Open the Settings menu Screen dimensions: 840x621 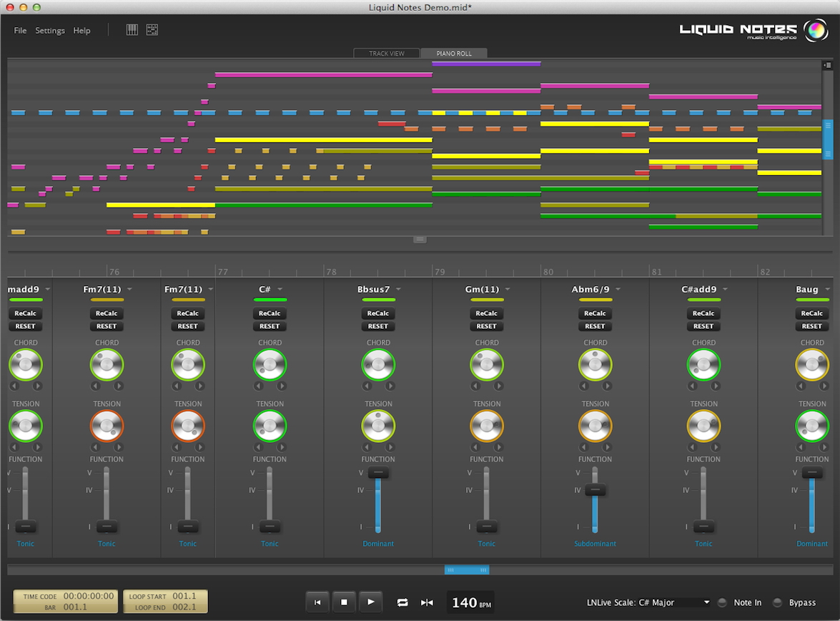pyautogui.click(x=50, y=31)
